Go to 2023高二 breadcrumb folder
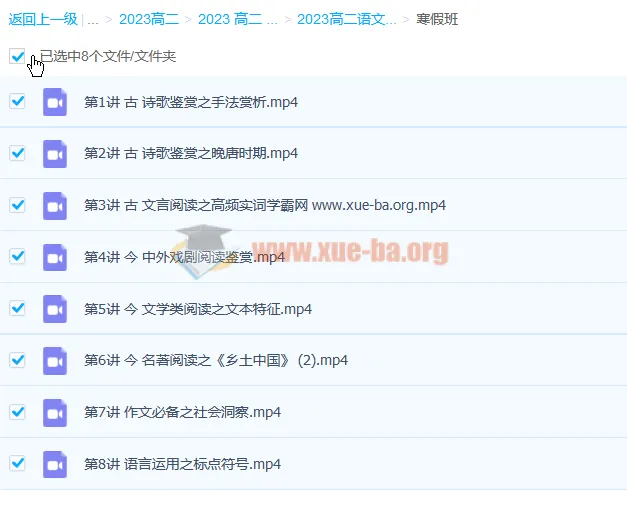627x505 pixels. click(x=148, y=19)
